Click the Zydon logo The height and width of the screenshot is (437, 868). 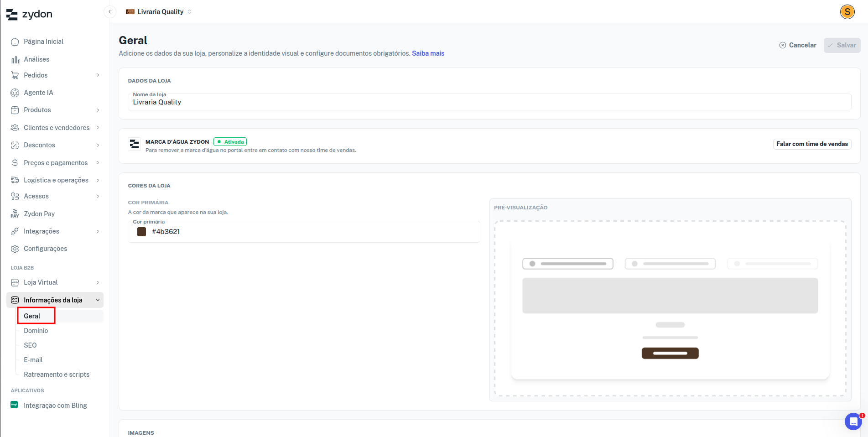tap(29, 15)
